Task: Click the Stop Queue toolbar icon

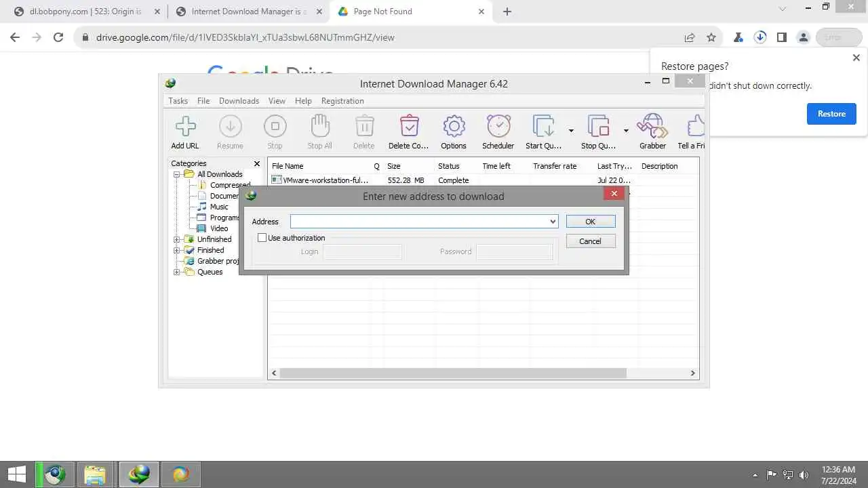Action: pos(599,126)
